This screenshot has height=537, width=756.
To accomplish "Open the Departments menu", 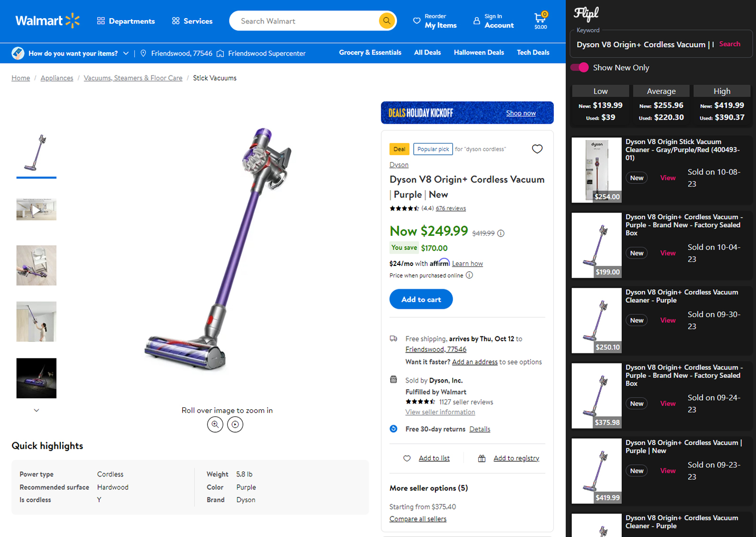I will tap(126, 21).
